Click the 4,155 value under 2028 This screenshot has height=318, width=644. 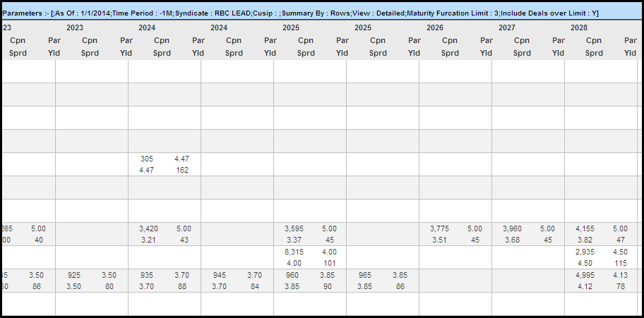point(585,228)
